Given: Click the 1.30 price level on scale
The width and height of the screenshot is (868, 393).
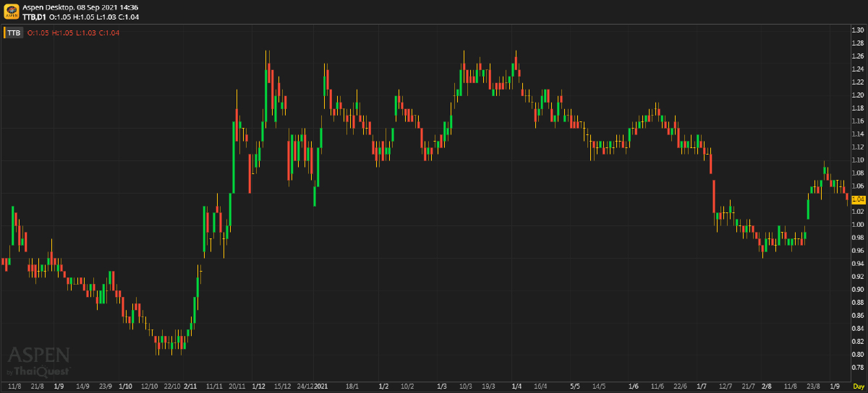Looking at the screenshot, I should click(858, 30).
